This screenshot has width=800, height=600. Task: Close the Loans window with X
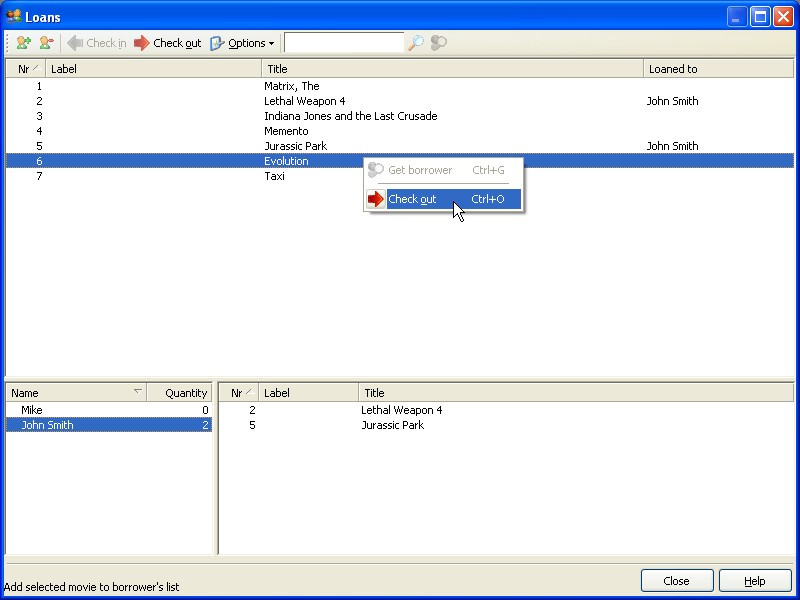pyautogui.click(x=783, y=17)
